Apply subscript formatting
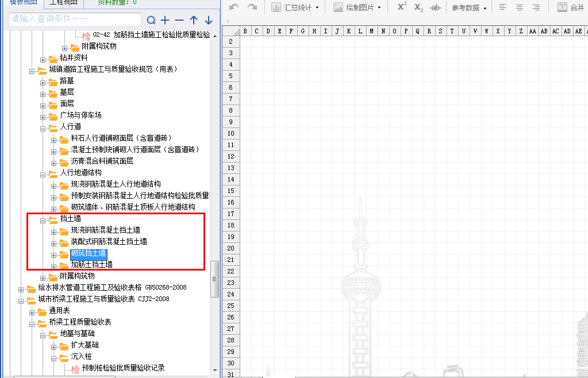The width and height of the screenshot is (588, 378). (x=419, y=7)
